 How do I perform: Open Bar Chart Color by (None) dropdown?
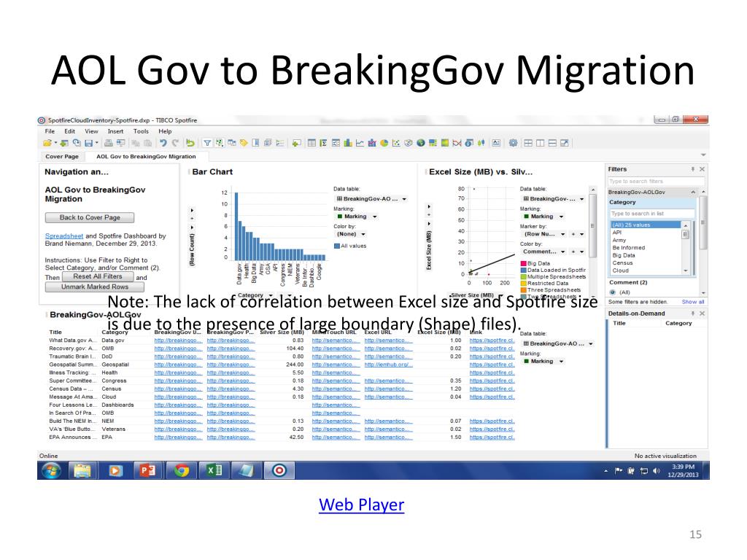[x=363, y=234]
